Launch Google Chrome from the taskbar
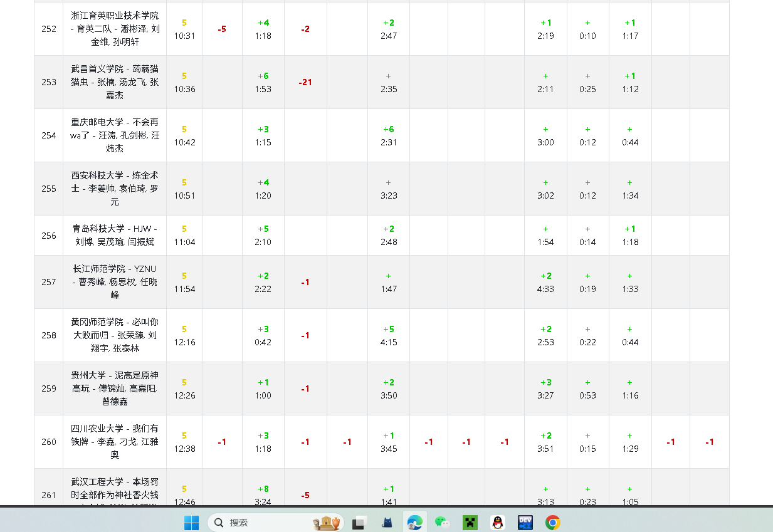773x532 pixels. coord(552,522)
